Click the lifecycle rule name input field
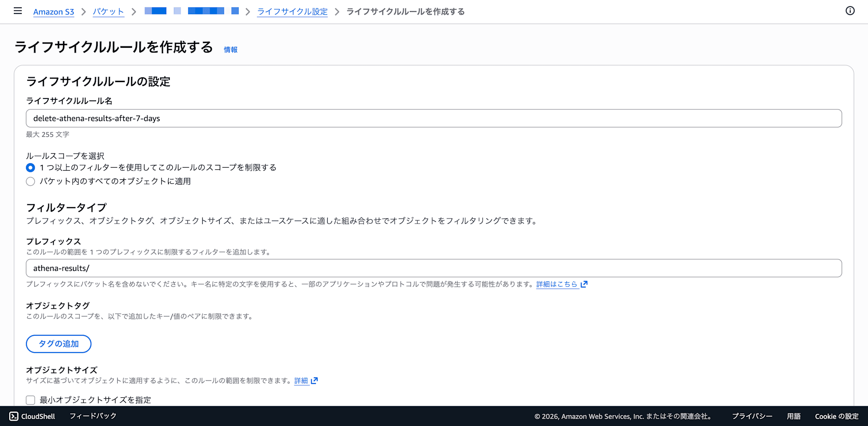This screenshot has width=868, height=426. (434, 118)
